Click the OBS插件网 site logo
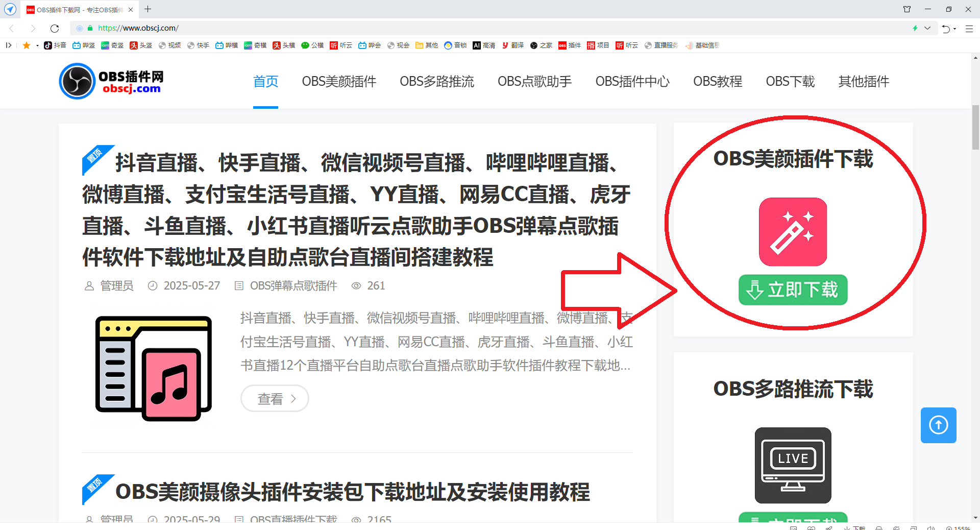 pyautogui.click(x=111, y=81)
